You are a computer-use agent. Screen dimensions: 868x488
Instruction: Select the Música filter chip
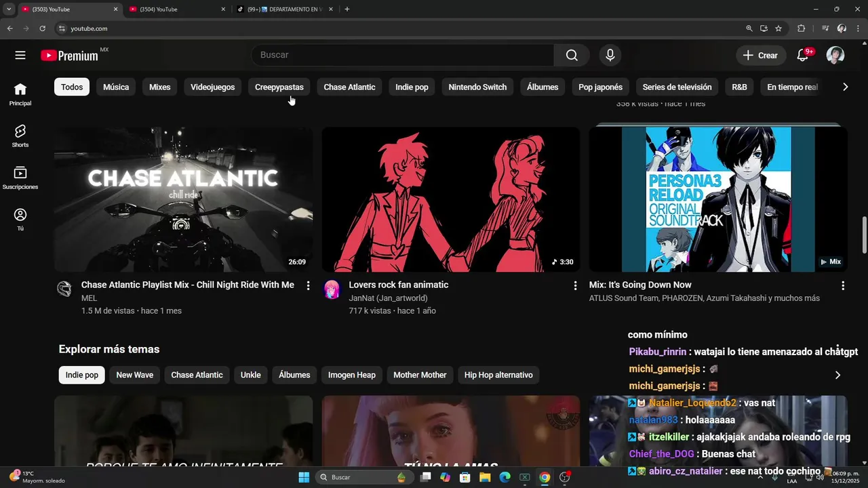coord(116,87)
